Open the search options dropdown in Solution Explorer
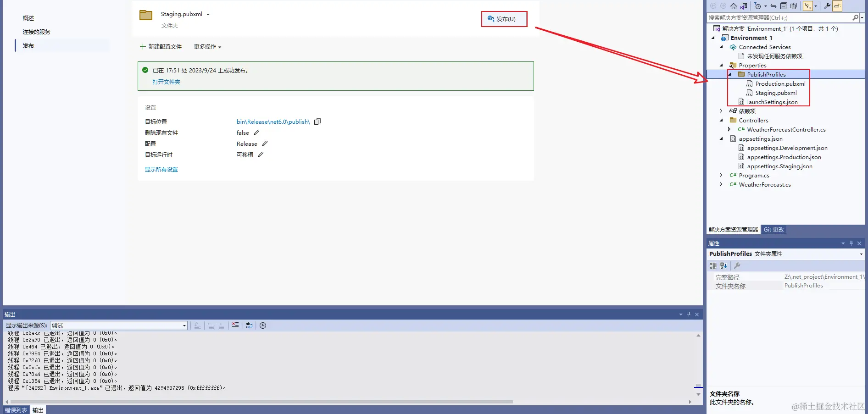This screenshot has width=868, height=414. coord(862,18)
